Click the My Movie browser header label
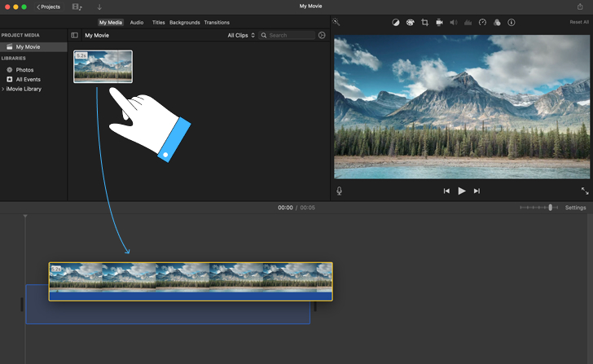Image resolution: width=593 pixels, height=364 pixels. point(97,35)
